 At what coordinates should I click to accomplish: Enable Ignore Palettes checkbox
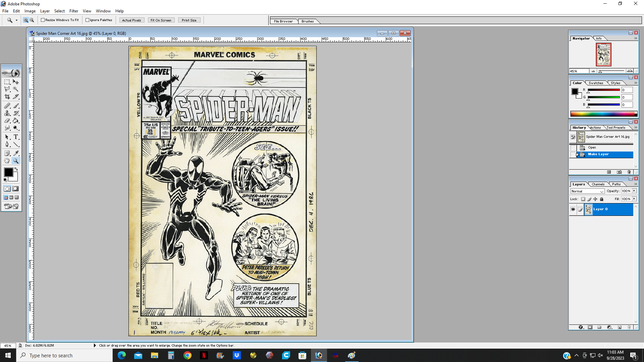click(x=88, y=20)
